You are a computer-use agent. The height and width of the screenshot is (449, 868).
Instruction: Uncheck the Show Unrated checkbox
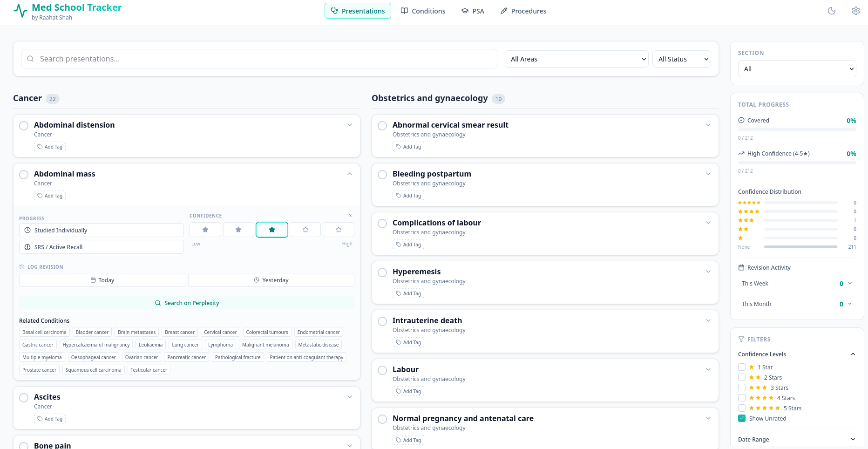pos(742,418)
